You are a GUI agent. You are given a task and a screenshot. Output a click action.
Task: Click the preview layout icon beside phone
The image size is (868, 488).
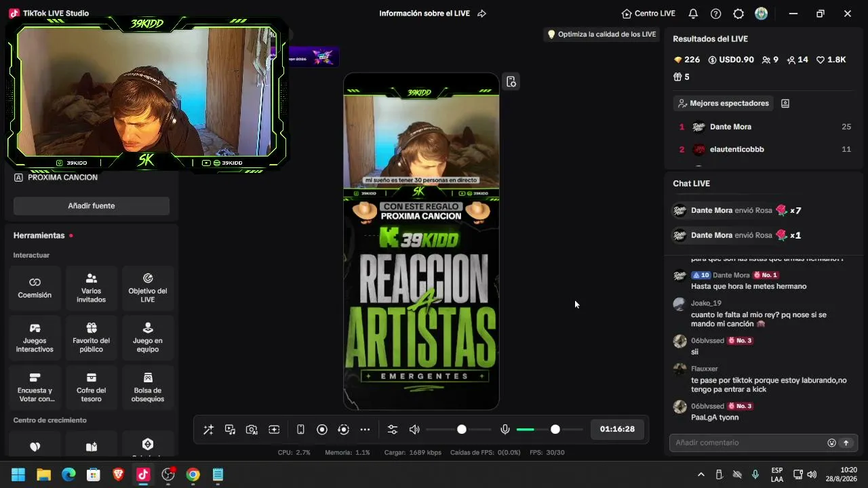tap(511, 82)
